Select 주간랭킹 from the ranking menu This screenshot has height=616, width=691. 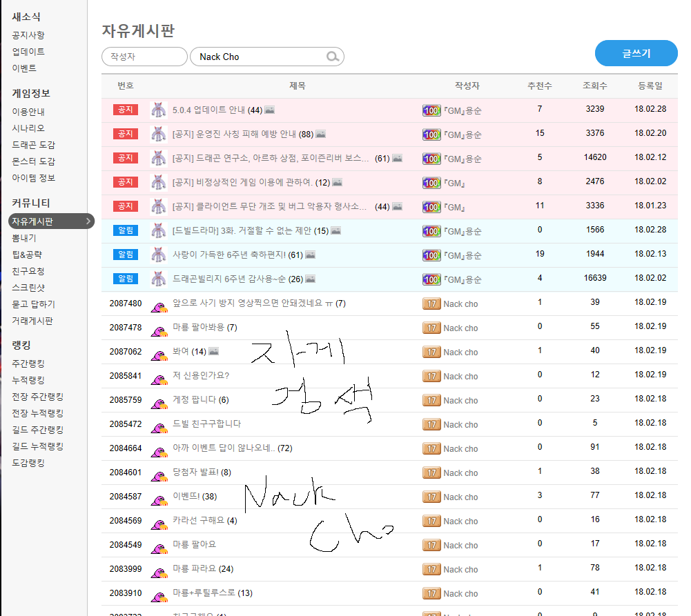[x=28, y=364]
